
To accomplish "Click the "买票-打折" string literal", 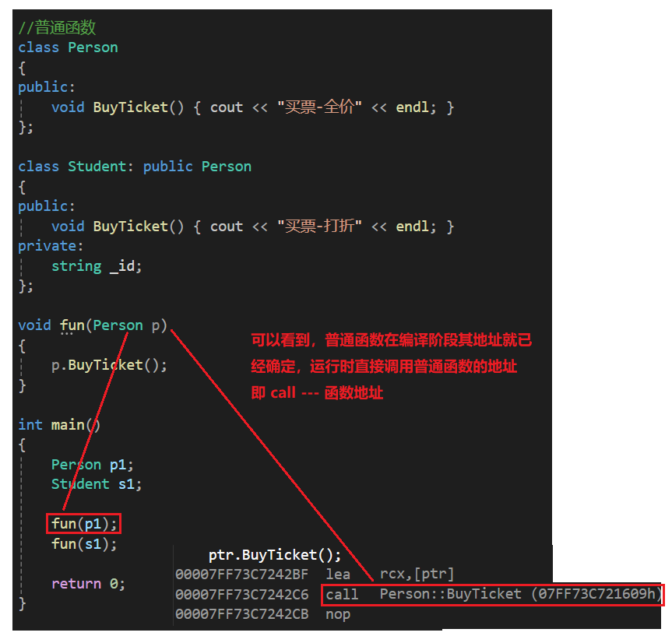I will click(320, 227).
